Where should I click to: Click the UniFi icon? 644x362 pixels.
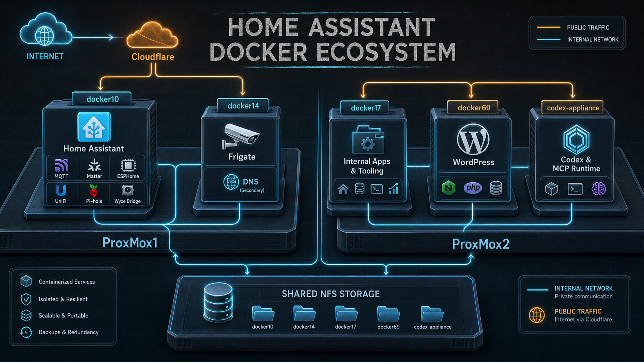61,190
